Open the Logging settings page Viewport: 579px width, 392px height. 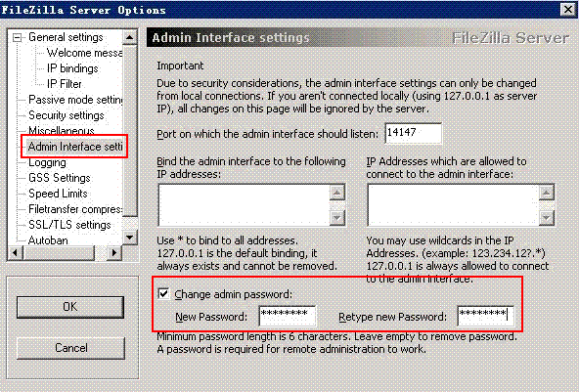click(x=47, y=162)
